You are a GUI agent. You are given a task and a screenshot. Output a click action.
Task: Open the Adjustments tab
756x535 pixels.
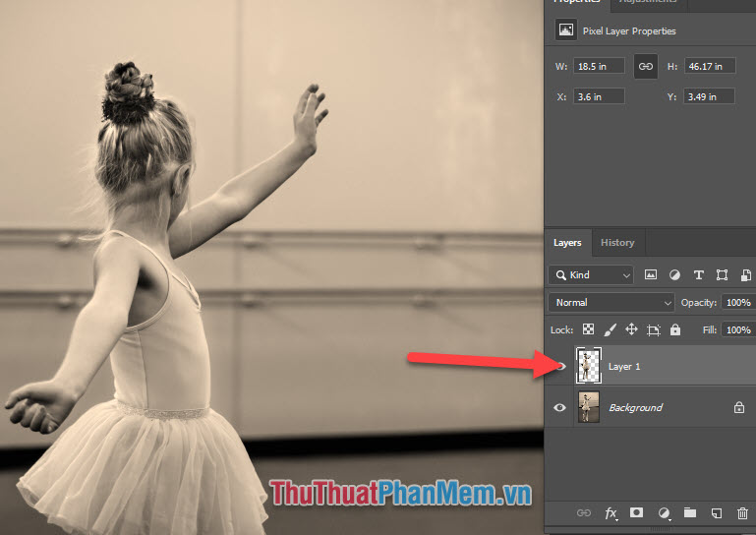coord(648,2)
